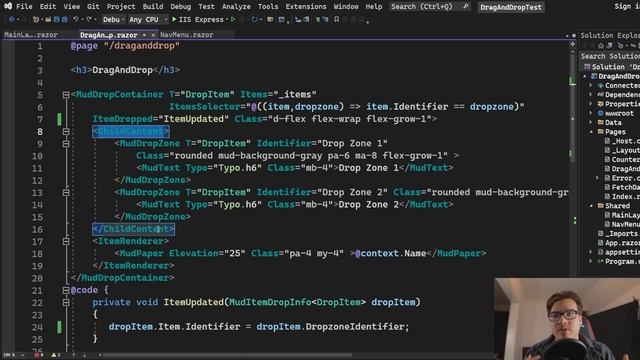The image size is (640, 360).
Task: Collapse the ChildContent block on line 8
Action: point(66,131)
